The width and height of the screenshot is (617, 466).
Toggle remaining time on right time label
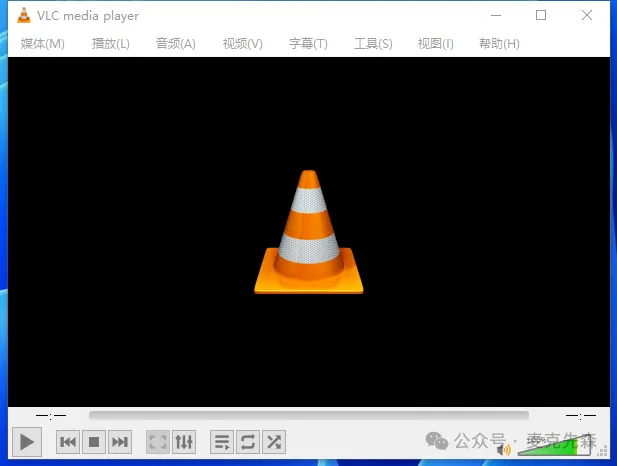[581, 416]
